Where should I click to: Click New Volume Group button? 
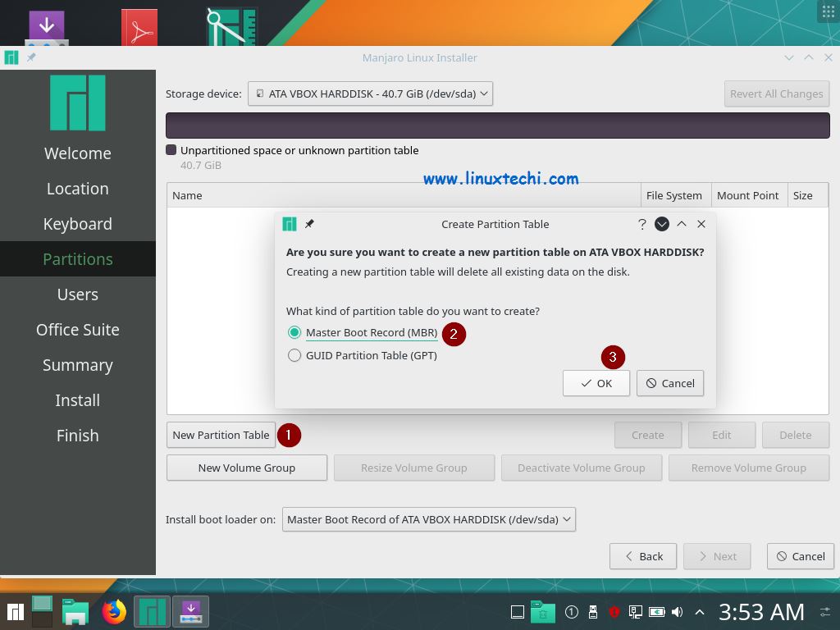[x=246, y=468]
